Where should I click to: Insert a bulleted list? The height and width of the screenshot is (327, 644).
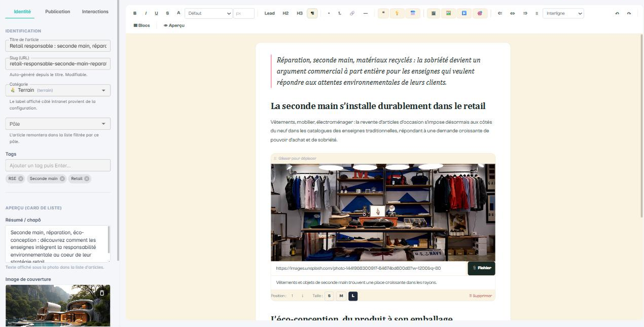329,13
